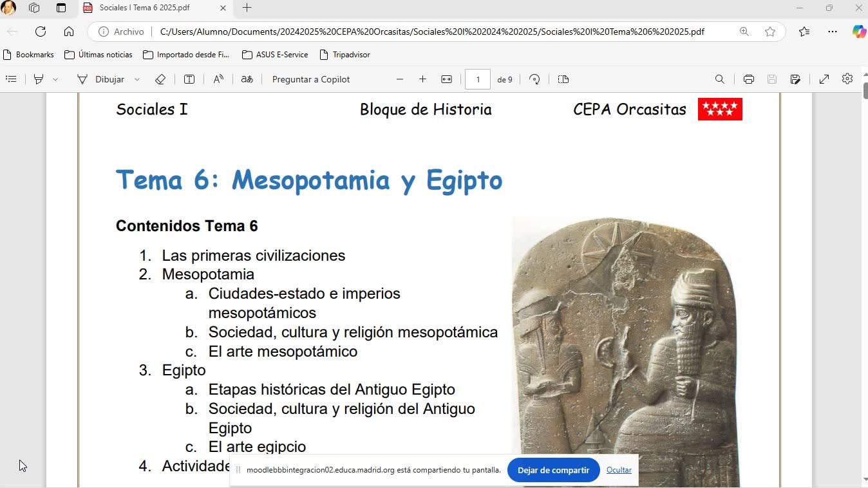Toggle fit to width view

[x=446, y=79]
